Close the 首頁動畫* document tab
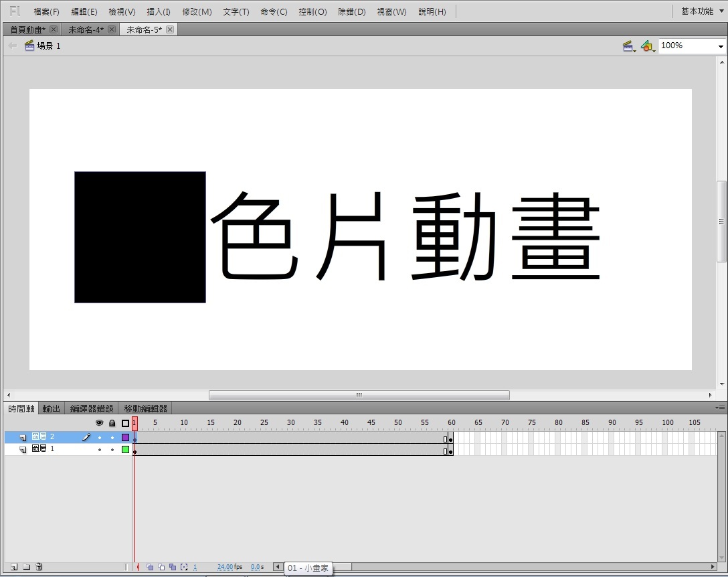 tap(54, 29)
